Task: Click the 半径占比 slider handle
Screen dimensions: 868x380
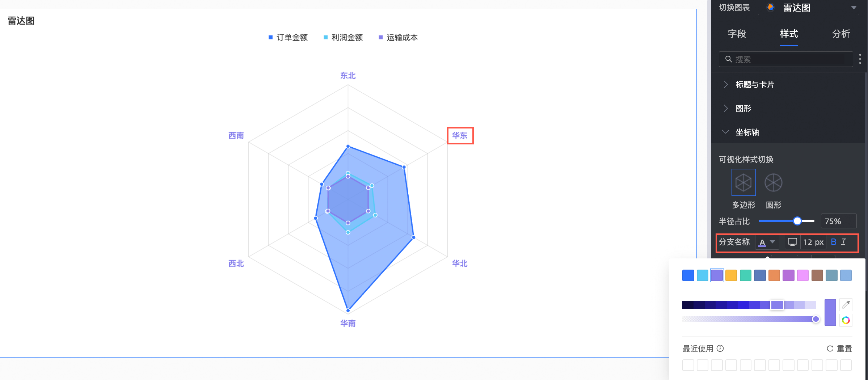Action: point(797,221)
